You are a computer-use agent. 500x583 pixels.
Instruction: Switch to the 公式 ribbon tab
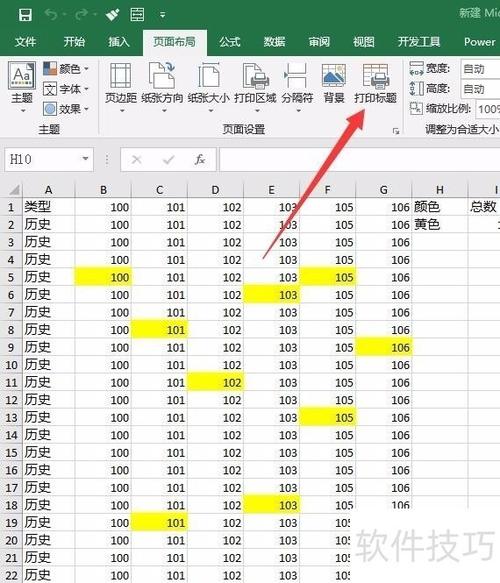pos(229,42)
